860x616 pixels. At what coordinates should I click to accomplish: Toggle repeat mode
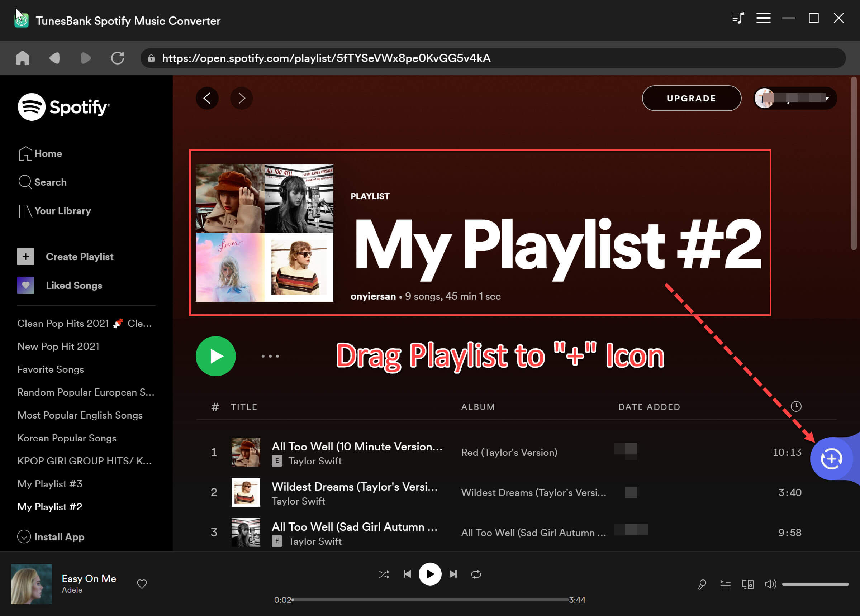476,574
